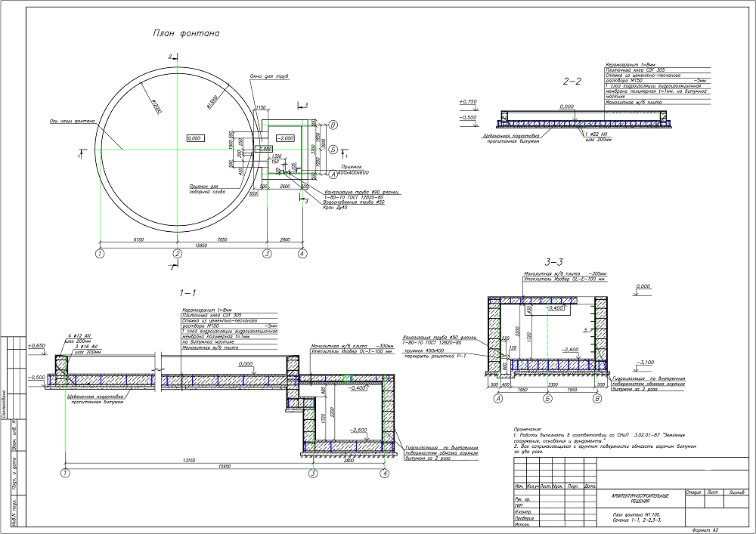756x534 pixels.
Task: Click axis bubble 4 below the fountain plan
Action: click(x=302, y=253)
